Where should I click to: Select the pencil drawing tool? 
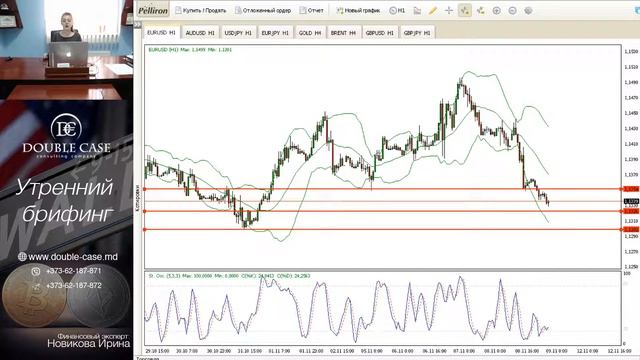(433, 11)
